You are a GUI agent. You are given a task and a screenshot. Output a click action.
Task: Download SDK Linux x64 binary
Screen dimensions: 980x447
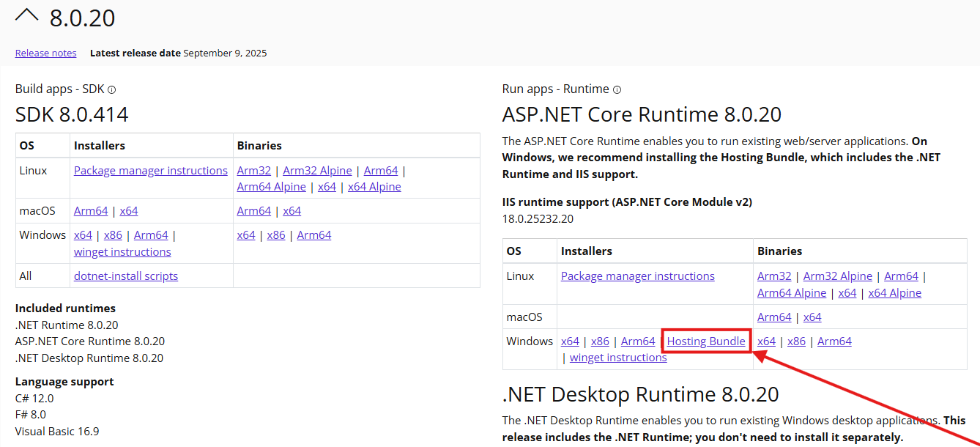[327, 186]
